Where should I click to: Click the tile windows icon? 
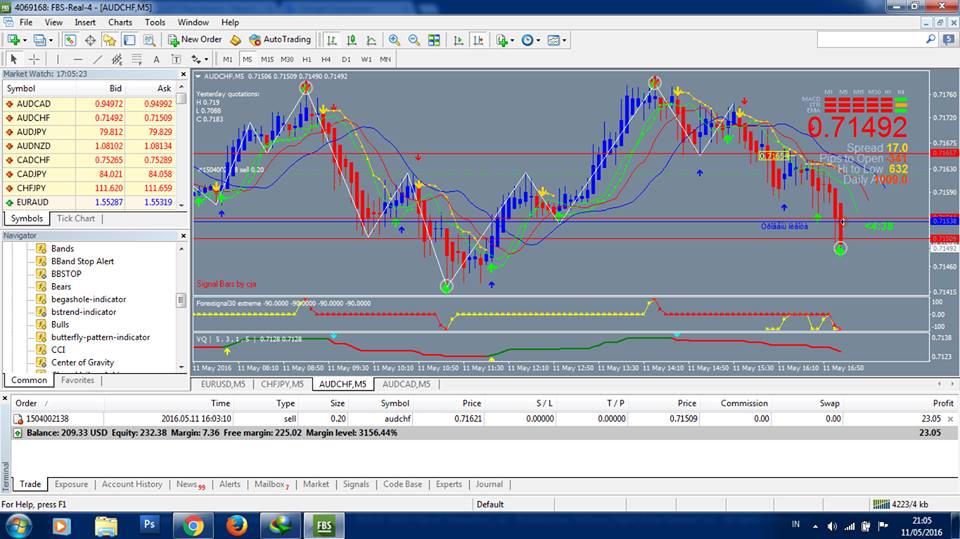(433, 40)
